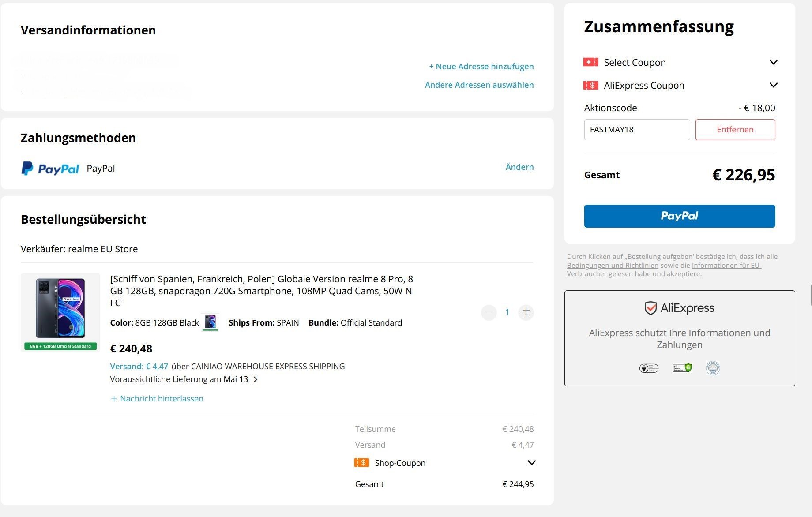Expand the Select Coupon dropdown arrow
Image resolution: width=812 pixels, height=517 pixels.
[773, 62]
